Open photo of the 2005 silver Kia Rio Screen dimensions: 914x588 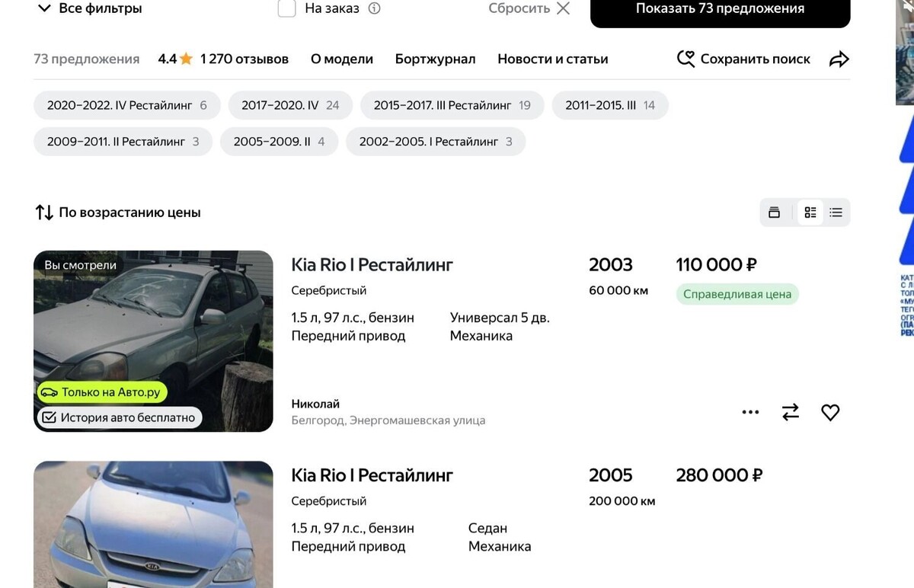click(153, 525)
